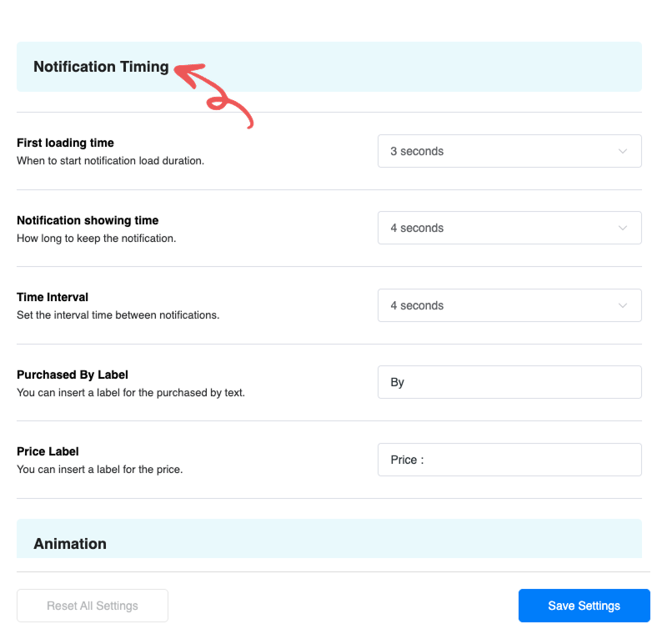Click the First loading time label
The height and width of the screenshot is (644, 667).
pos(64,143)
